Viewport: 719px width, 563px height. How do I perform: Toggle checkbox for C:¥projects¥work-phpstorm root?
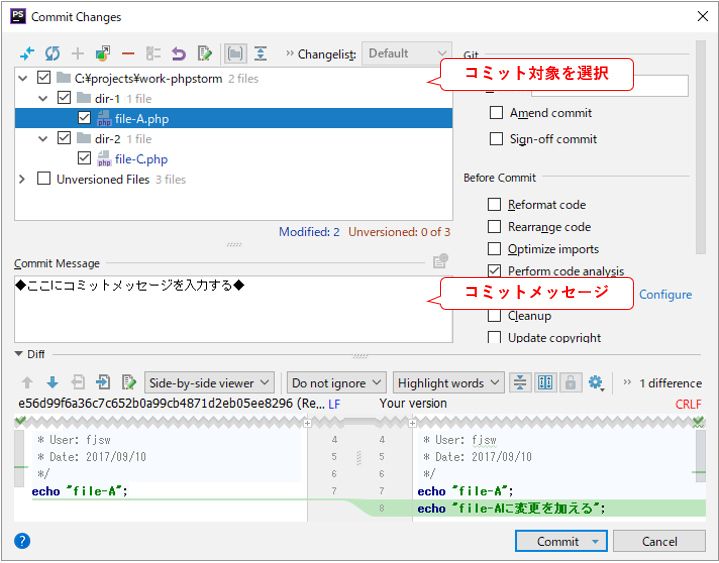[44, 77]
